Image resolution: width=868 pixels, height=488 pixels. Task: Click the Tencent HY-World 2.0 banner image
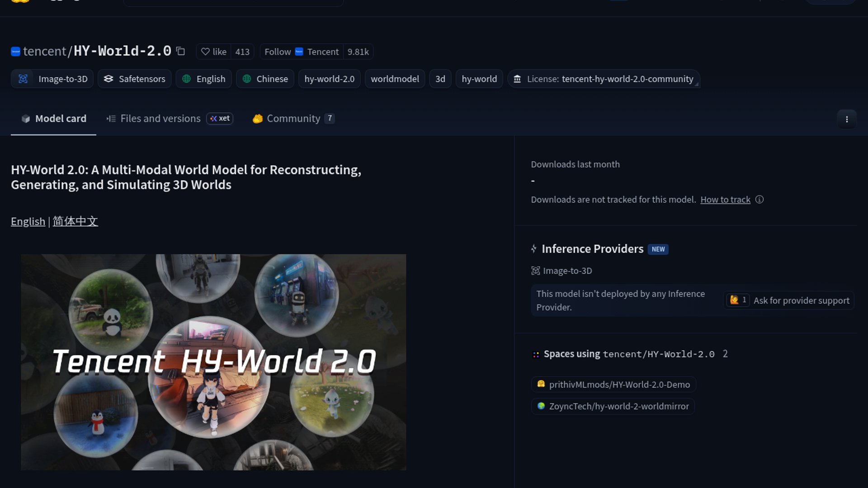[x=213, y=361]
